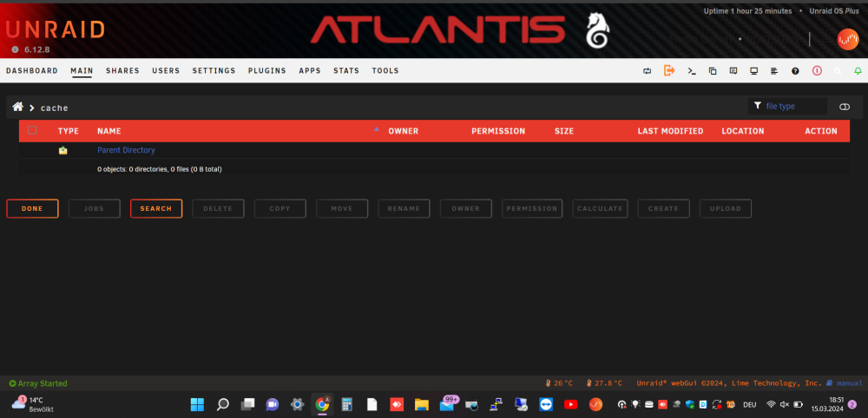The width and height of the screenshot is (868, 418).
Task: Switch to the Shares tab
Action: tap(123, 71)
